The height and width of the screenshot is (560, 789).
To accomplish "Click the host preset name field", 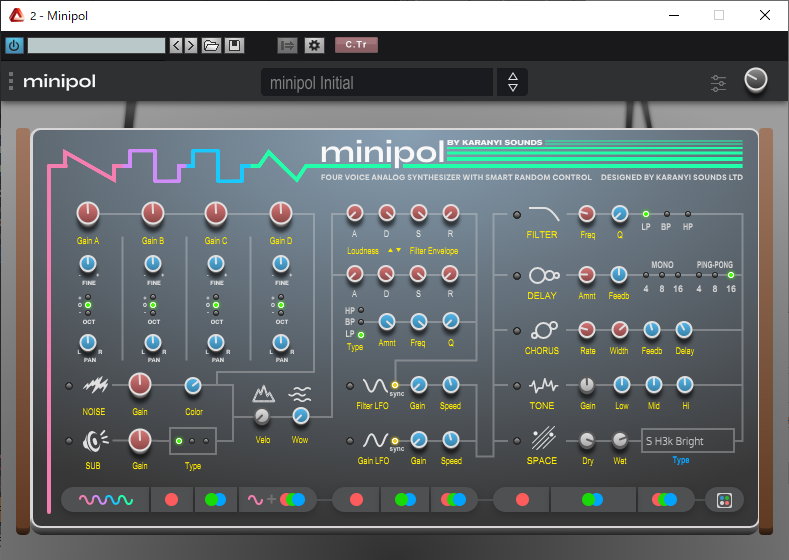I will point(96,45).
